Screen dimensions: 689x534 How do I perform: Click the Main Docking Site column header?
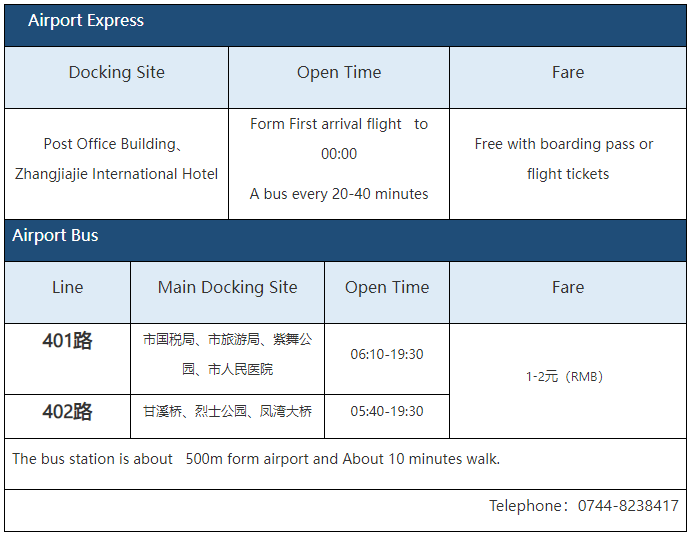point(228,288)
